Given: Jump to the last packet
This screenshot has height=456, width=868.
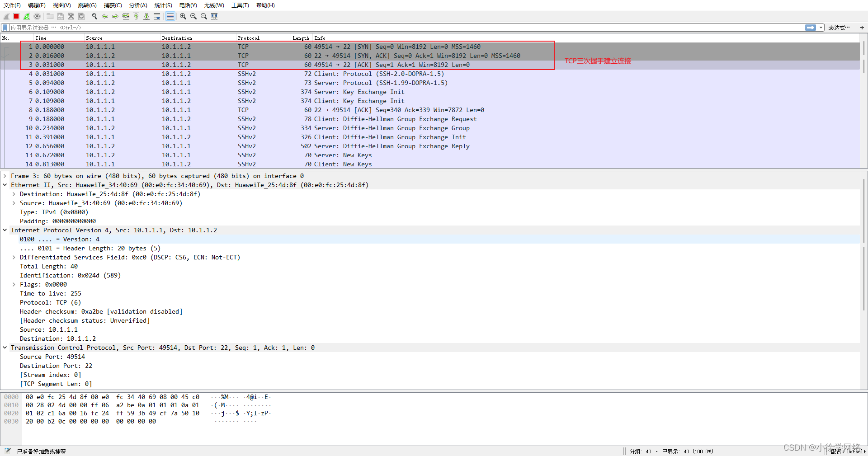Looking at the screenshot, I should [146, 16].
